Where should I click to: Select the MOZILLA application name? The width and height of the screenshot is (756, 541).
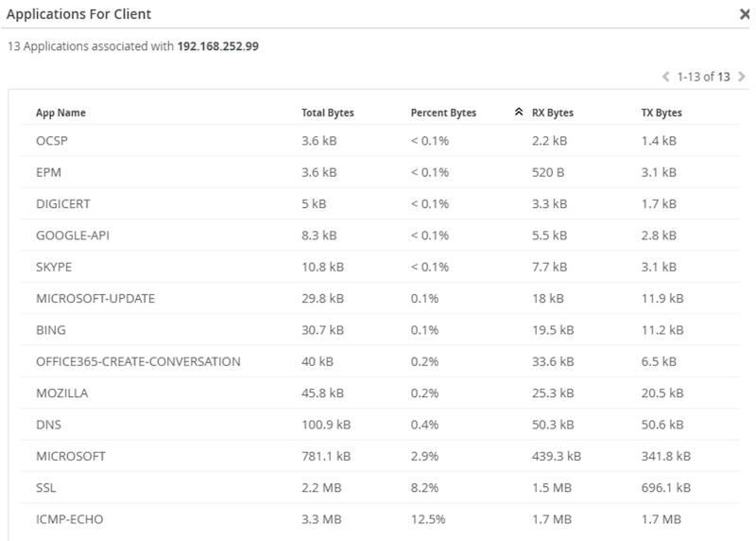(x=62, y=393)
